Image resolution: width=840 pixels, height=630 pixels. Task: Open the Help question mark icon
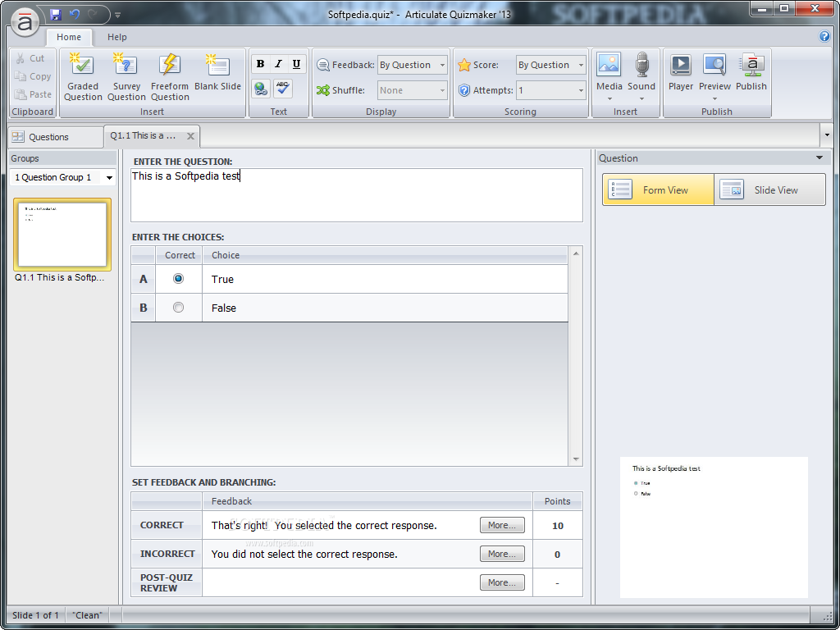(824, 36)
